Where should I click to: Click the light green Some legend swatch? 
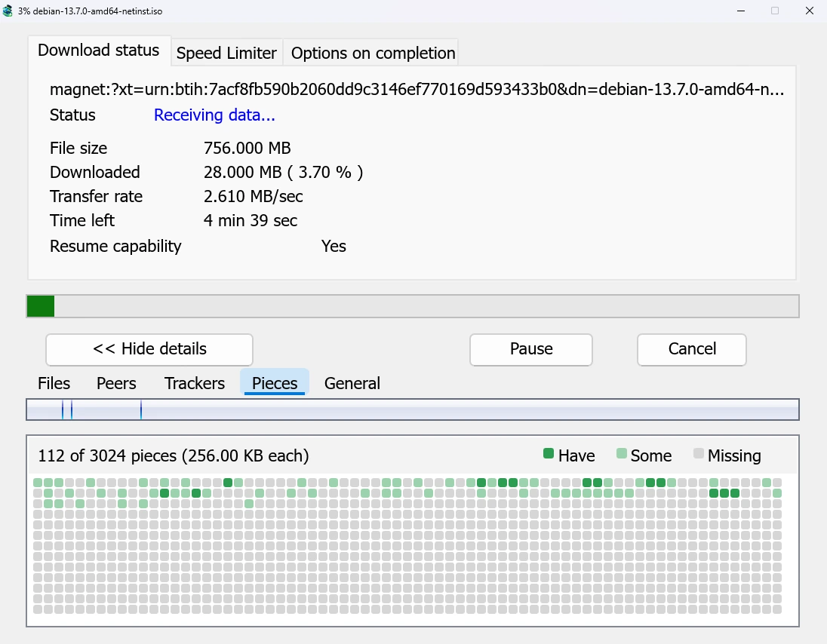point(621,454)
